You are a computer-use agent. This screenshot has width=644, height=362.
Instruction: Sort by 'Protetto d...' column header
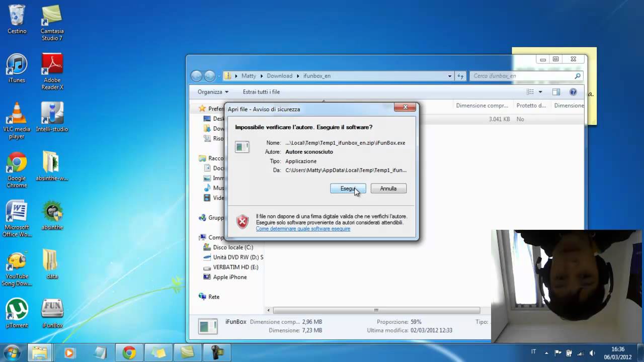coord(531,106)
